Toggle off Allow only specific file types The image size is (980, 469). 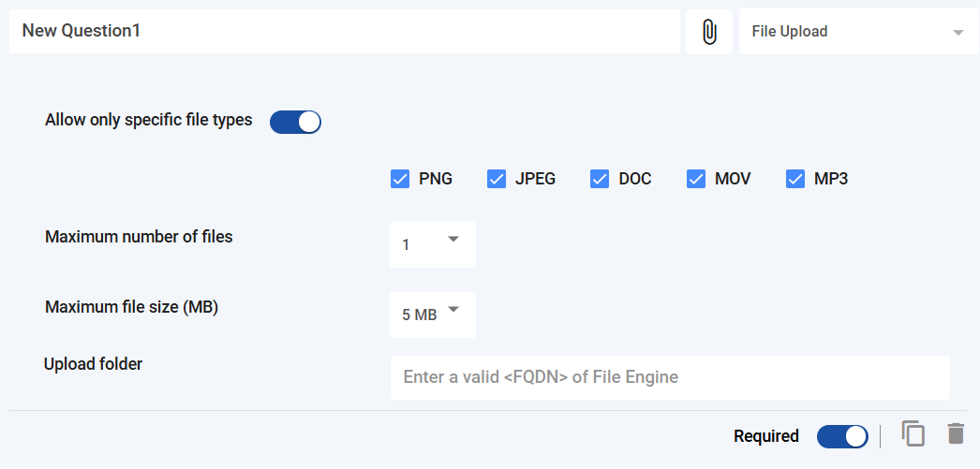tap(295, 122)
